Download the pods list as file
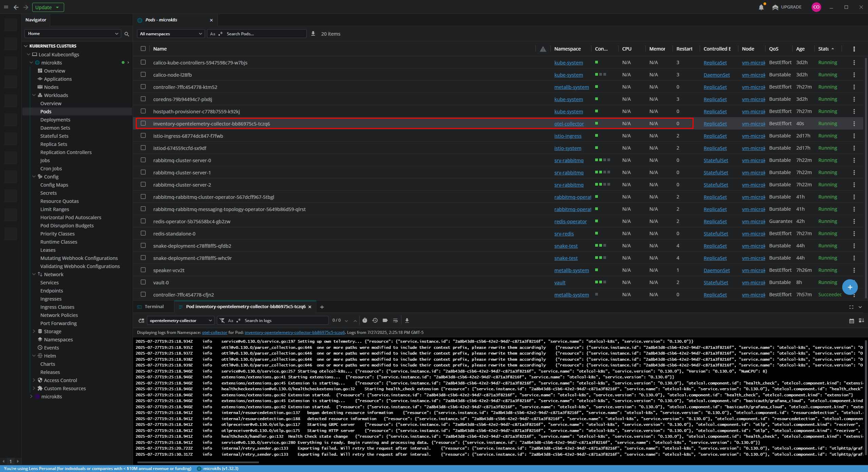Screen dimensions: 868x472 (313, 34)
